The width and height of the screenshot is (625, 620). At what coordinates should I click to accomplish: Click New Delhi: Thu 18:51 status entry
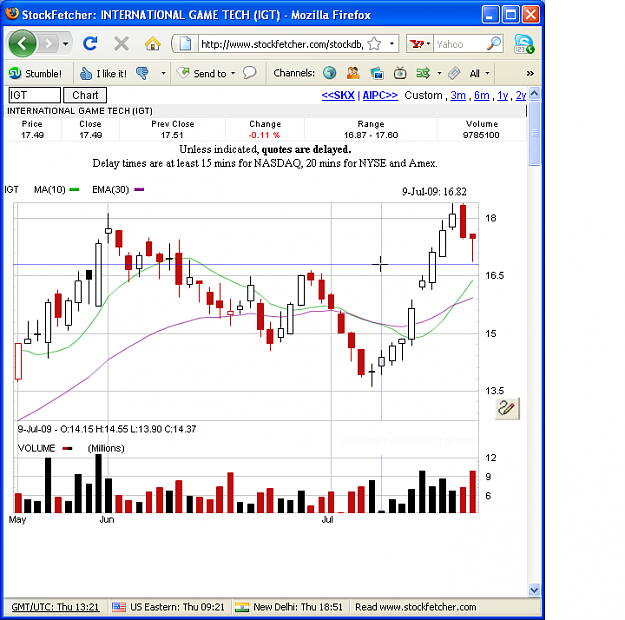point(298,607)
